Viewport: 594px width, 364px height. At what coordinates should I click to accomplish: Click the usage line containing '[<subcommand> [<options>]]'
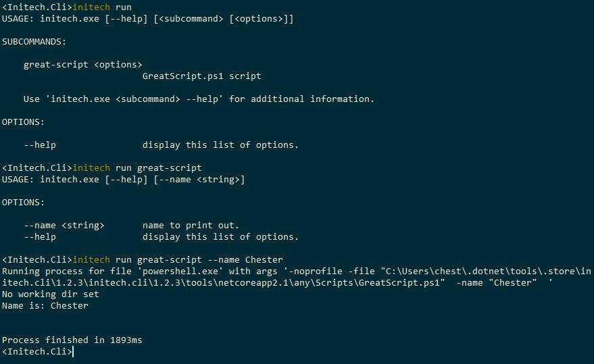tap(147, 18)
